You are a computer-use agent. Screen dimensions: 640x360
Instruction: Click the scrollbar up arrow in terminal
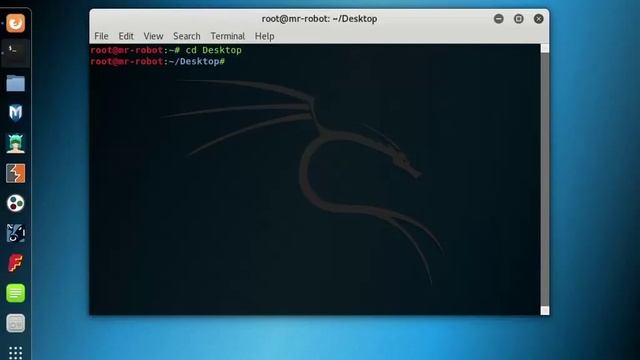tap(545, 48)
